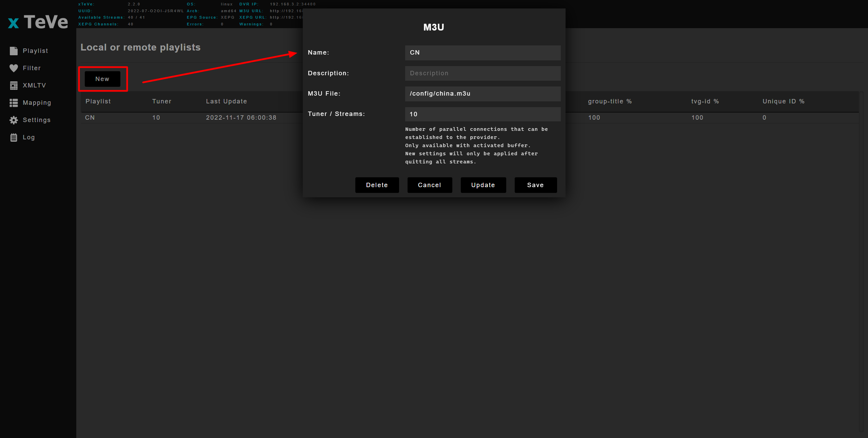Save the M3U playlist settings
This screenshot has height=438, width=868.
point(535,185)
